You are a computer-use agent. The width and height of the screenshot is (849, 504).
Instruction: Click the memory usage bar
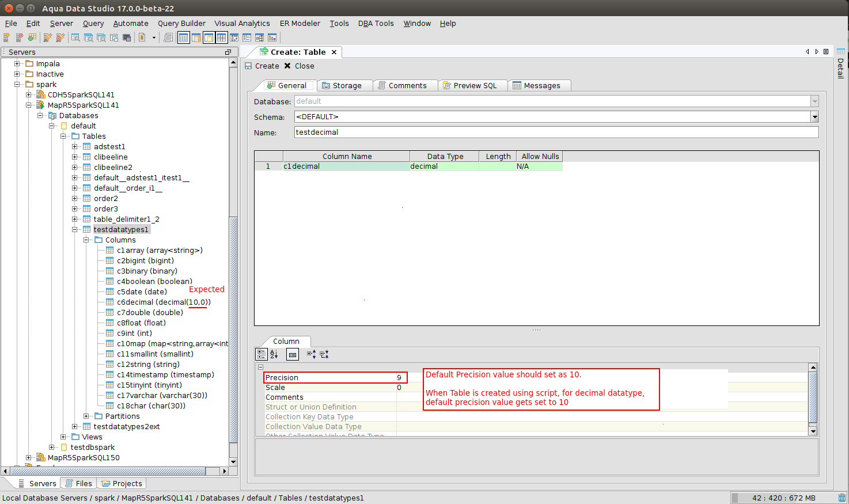783,498
